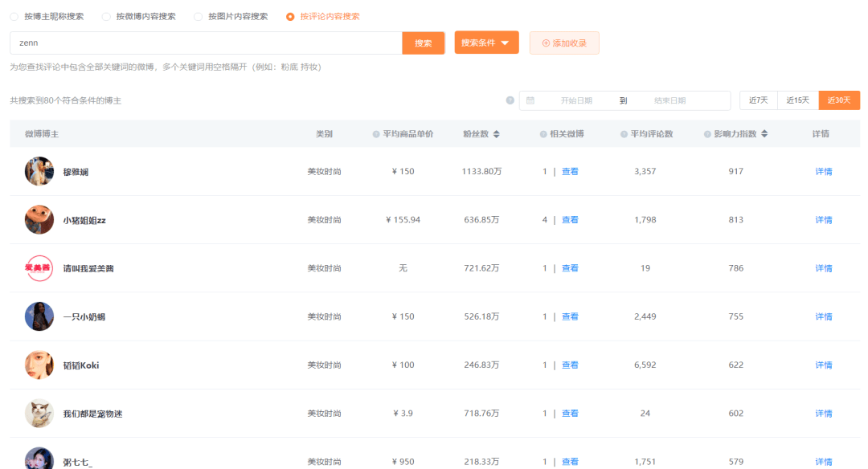This screenshot has width=868, height=469.
Task: Open the 结束日期 date picker
Action: (669, 100)
